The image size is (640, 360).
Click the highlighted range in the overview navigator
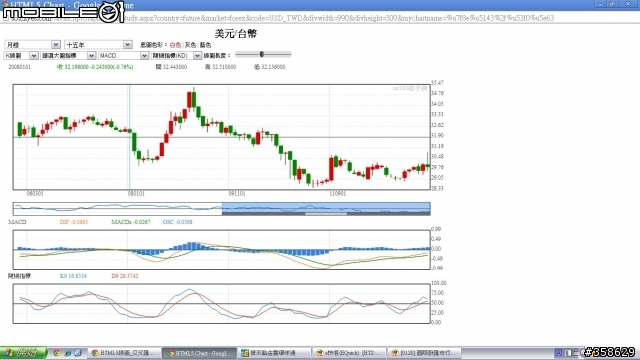tap(326, 209)
